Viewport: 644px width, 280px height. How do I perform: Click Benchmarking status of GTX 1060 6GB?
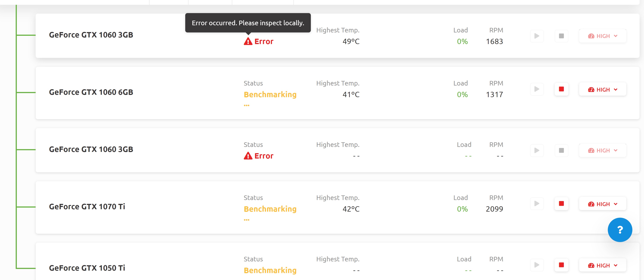pos(270,95)
